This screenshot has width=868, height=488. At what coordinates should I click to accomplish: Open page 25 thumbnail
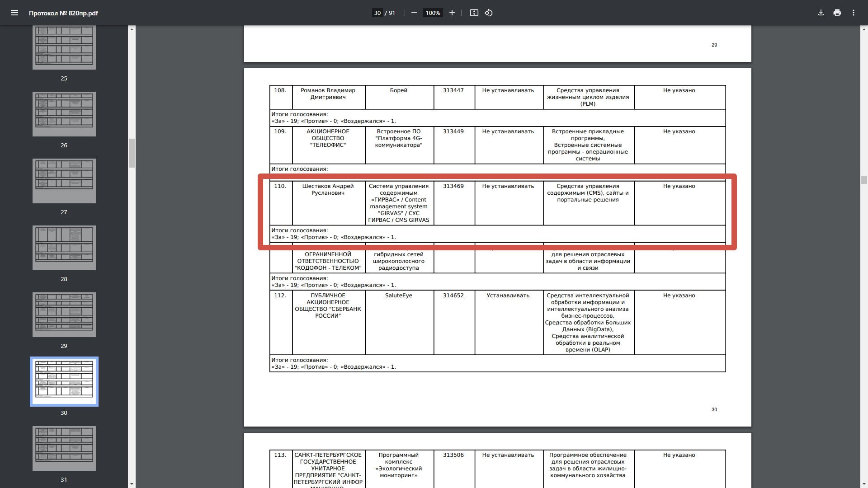[x=64, y=47]
